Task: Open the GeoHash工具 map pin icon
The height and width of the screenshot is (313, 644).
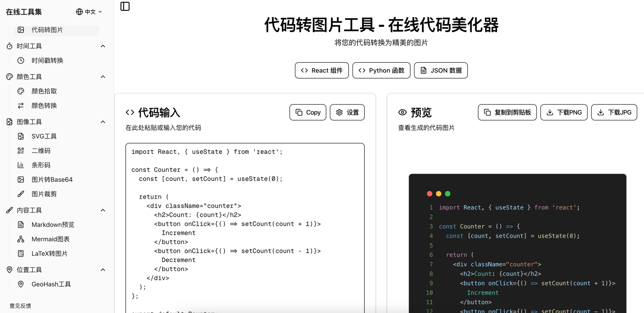Action: point(21,284)
